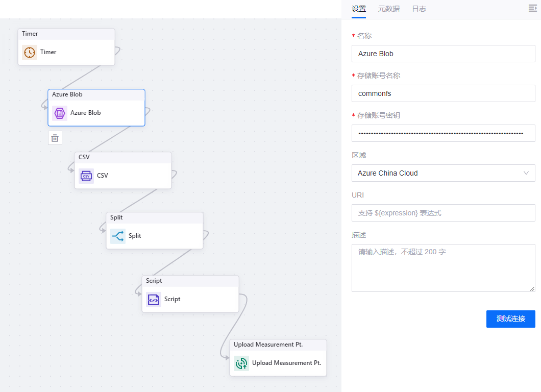The image size is (541, 392).
Task: Click the Timer clock node icon
Action: (30, 52)
